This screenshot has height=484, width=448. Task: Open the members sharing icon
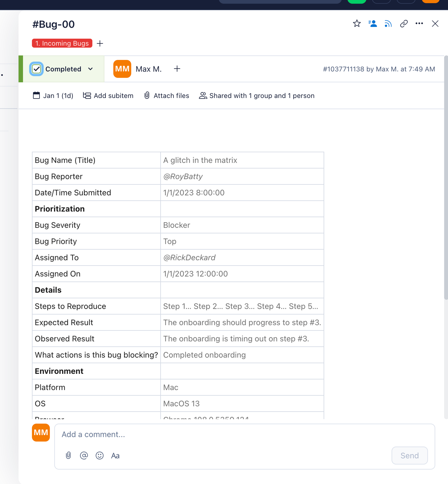tap(373, 24)
